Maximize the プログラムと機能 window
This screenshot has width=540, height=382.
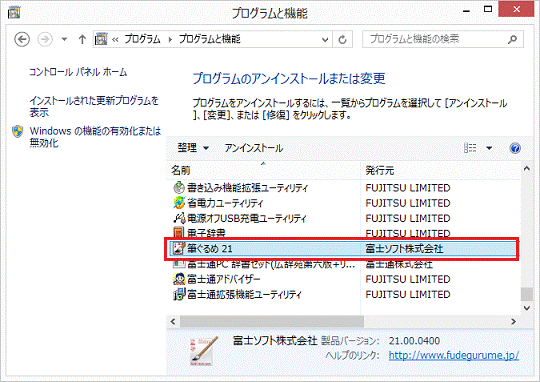pyautogui.click(x=488, y=10)
